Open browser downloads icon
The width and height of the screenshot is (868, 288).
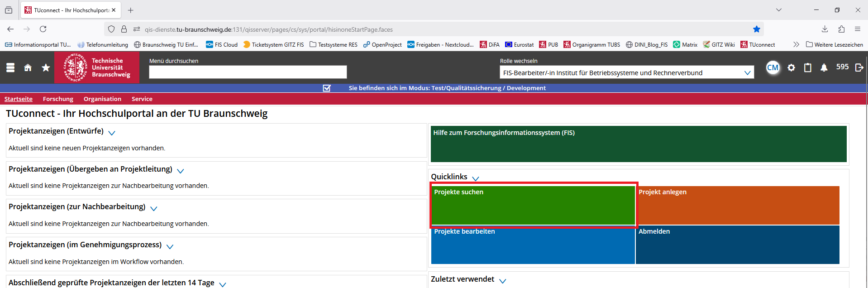825,29
